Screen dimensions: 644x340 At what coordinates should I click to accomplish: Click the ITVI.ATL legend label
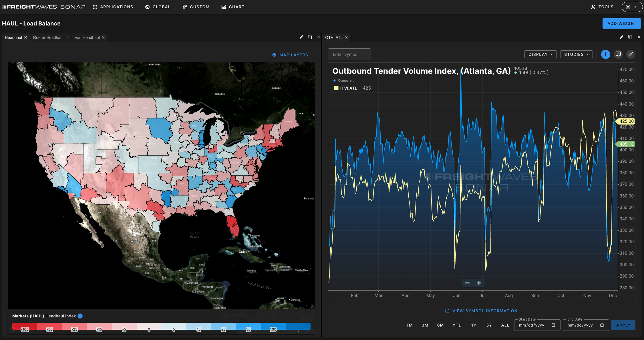[x=348, y=88]
